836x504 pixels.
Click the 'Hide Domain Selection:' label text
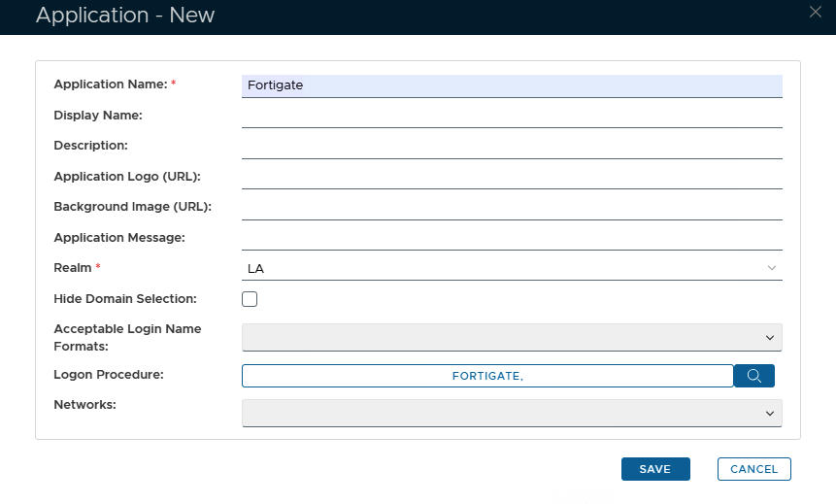(x=125, y=298)
